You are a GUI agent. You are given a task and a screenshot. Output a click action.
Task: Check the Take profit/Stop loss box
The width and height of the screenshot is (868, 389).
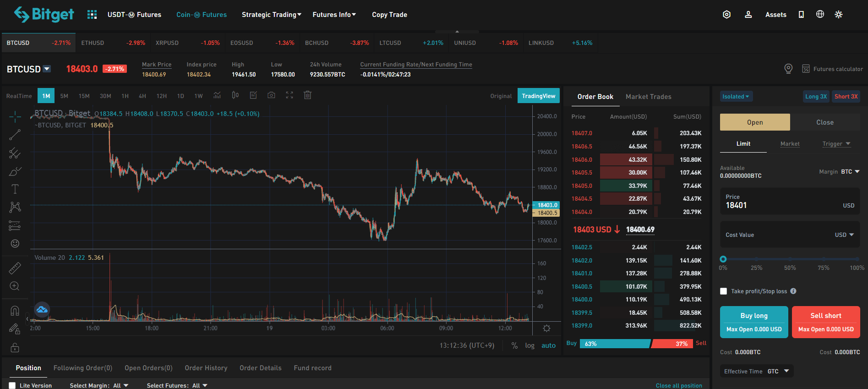tap(724, 291)
